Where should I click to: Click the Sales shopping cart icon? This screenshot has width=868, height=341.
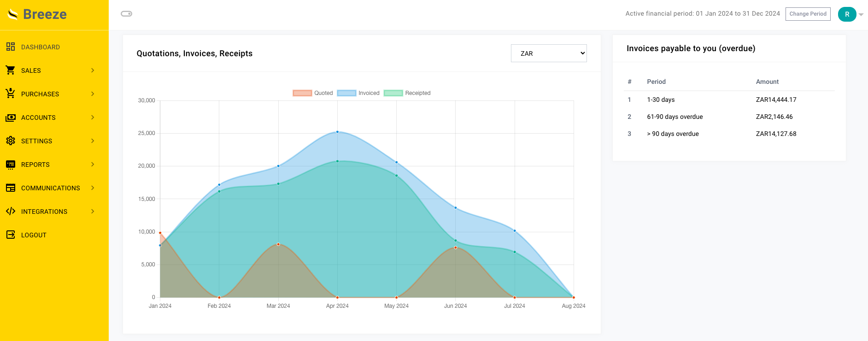tap(11, 70)
